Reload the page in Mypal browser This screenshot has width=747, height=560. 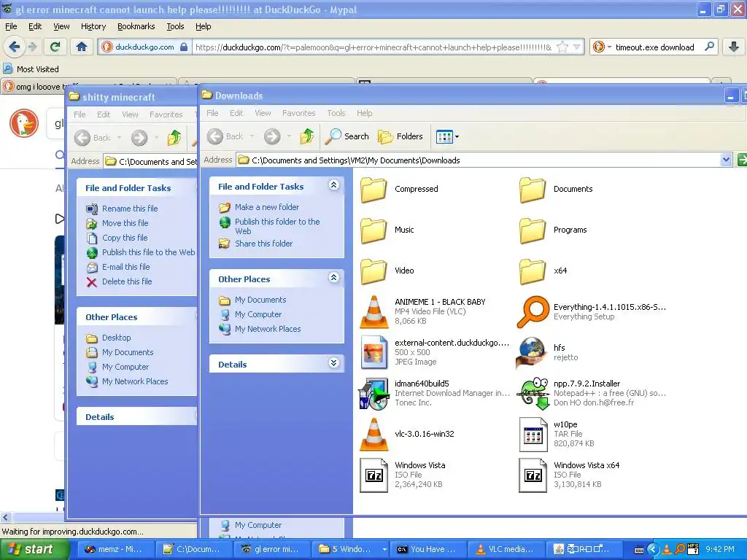pos(55,47)
